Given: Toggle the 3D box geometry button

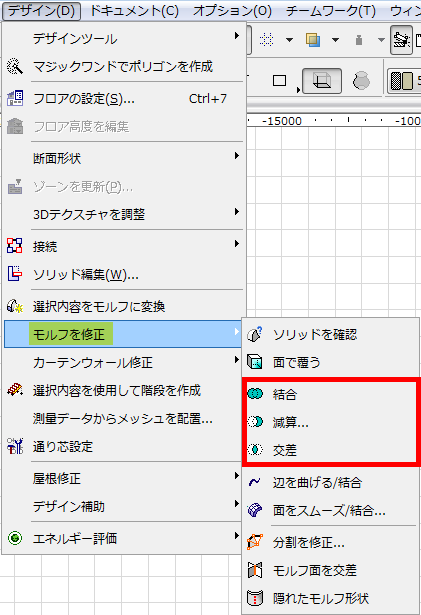Looking at the screenshot, I should coord(322,81).
